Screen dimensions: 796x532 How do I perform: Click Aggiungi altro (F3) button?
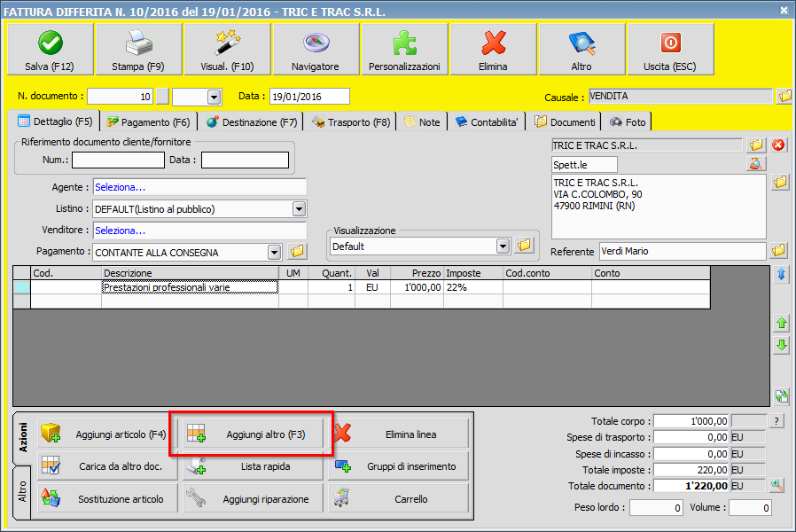[x=254, y=434]
